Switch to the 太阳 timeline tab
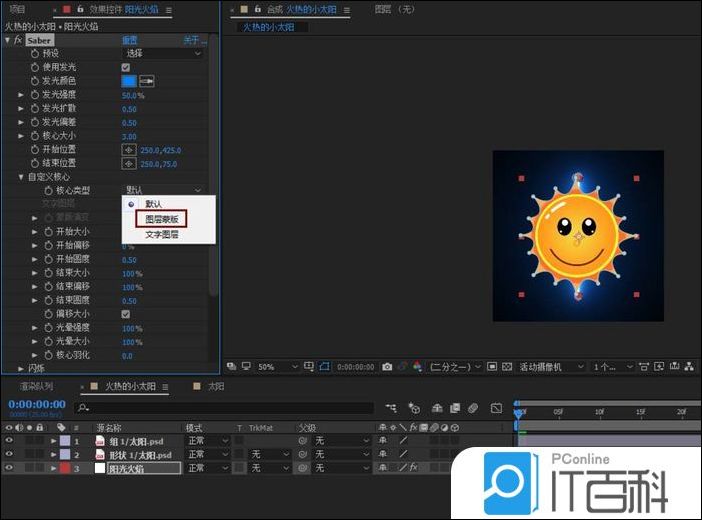 coord(214,385)
